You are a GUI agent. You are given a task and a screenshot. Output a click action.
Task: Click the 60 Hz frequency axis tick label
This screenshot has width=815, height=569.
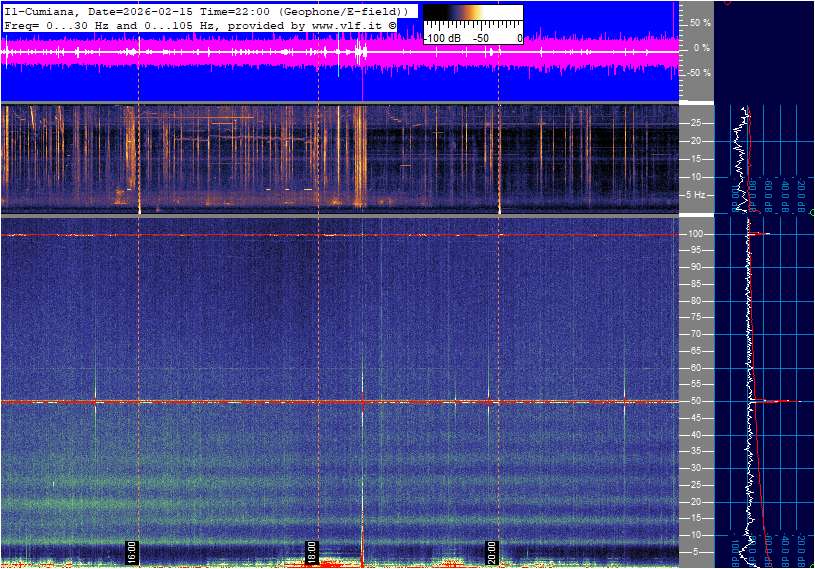(x=697, y=368)
